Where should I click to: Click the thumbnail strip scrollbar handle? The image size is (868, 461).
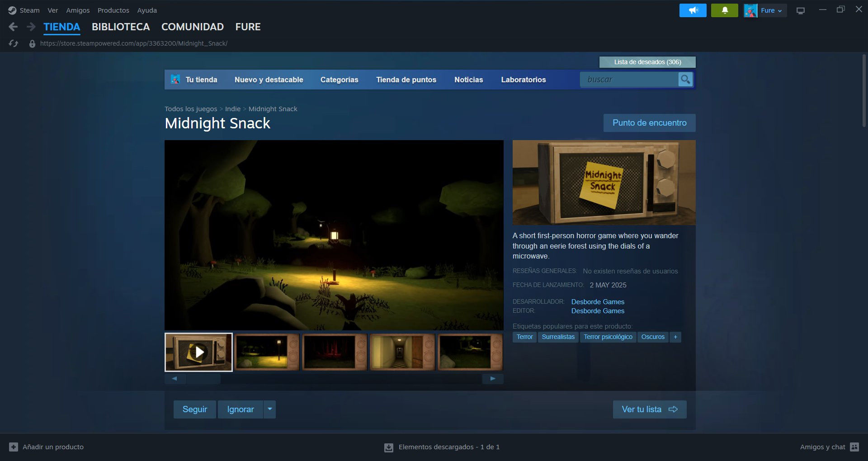(204, 379)
